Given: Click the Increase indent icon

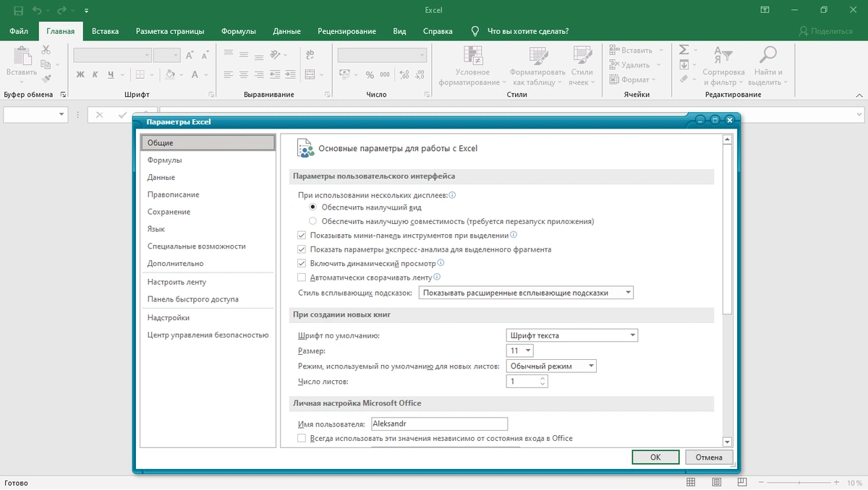Looking at the screenshot, I should pos(292,74).
